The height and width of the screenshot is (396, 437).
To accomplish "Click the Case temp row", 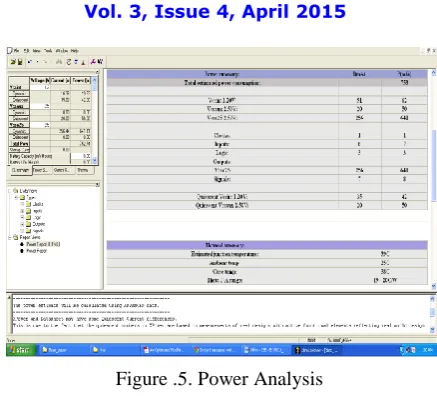I will coord(267,272).
